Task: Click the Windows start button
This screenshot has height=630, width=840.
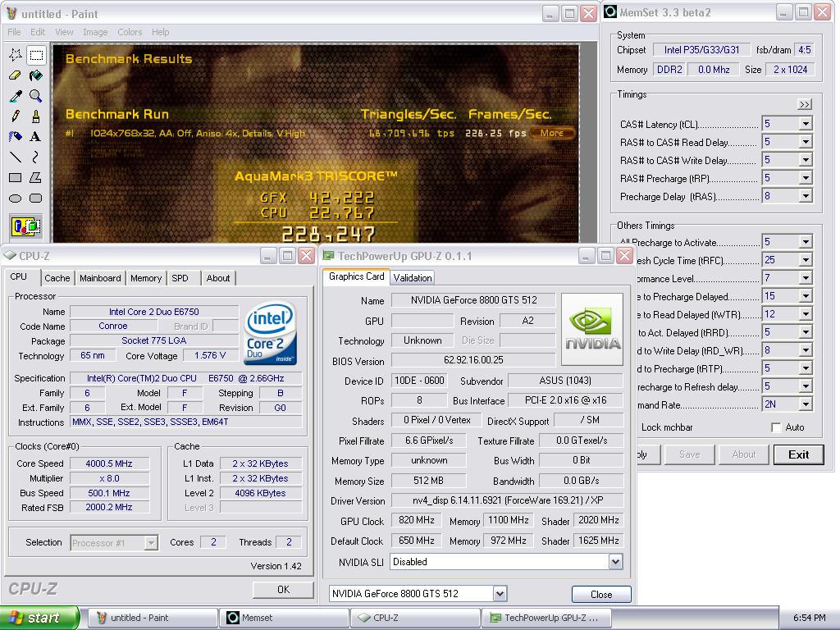Action: 39,618
